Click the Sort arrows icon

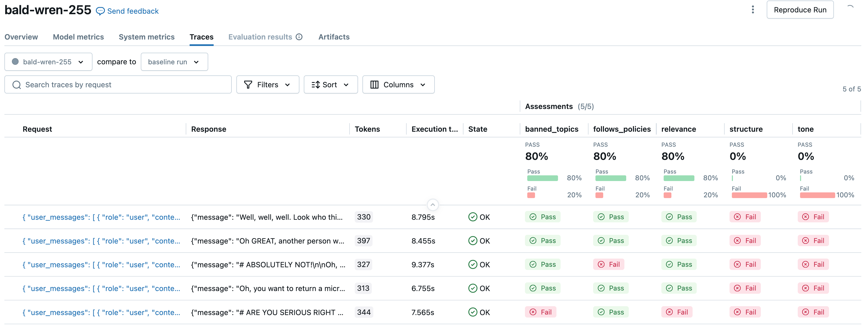[x=315, y=85]
